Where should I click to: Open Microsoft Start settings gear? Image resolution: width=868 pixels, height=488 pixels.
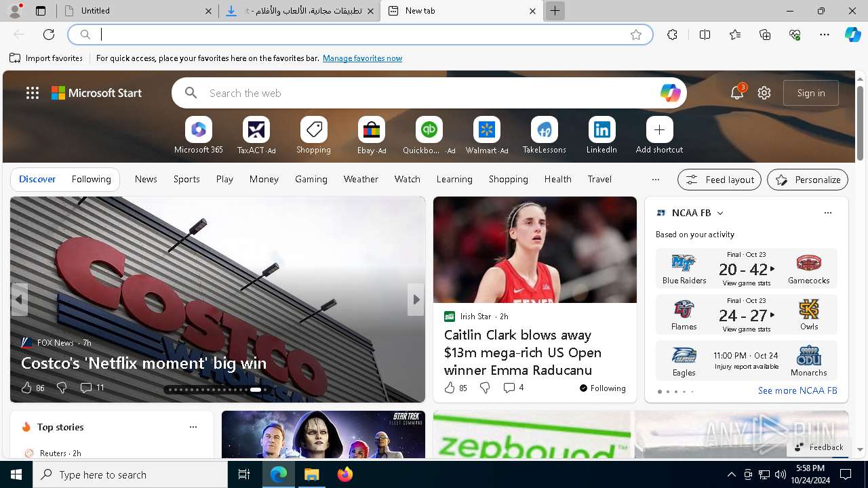[x=764, y=93]
